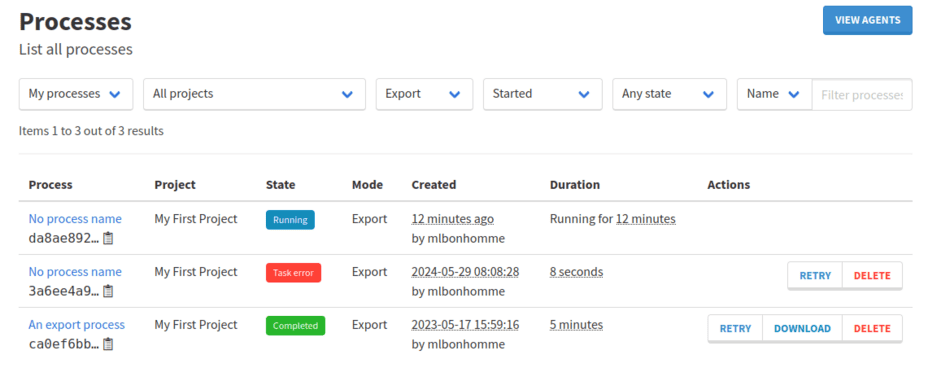Click the Completed state badge
The height and width of the screenshot is (368, 928).
coord(295,325)
